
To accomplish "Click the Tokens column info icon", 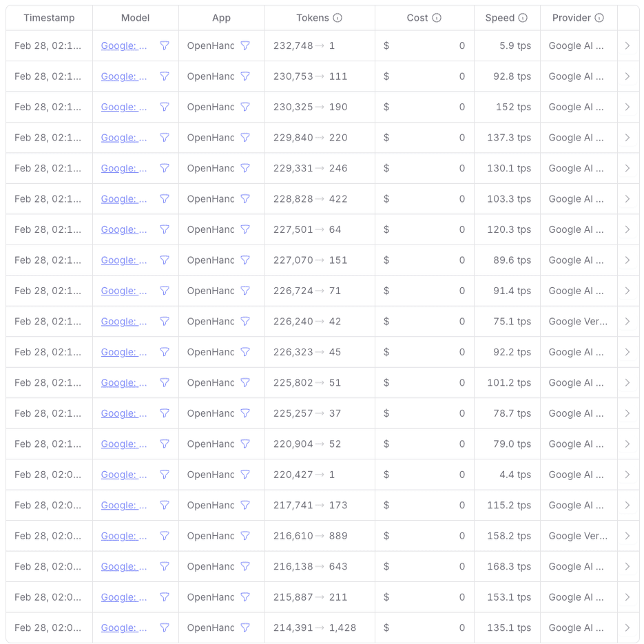I will point(337,18).
